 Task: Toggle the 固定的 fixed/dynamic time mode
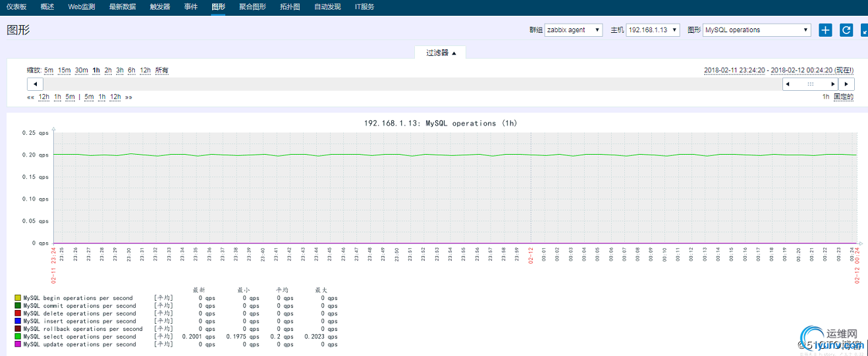[x=843, y=97]
